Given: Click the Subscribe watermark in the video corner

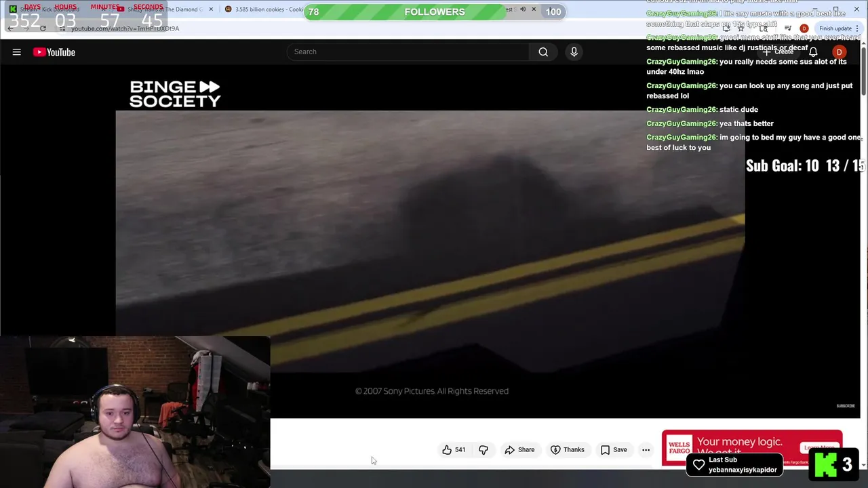Looking at the screenshot, I should [x=846, y=406].
